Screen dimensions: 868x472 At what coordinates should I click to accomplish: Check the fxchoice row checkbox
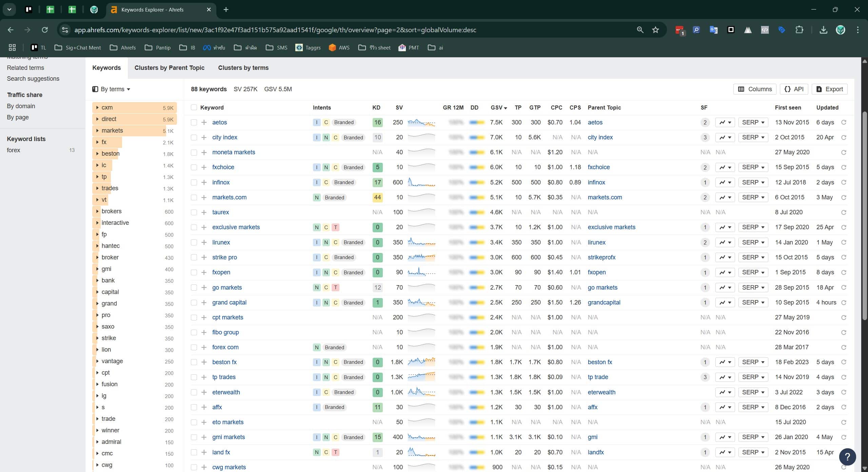(x=194, y=168)
